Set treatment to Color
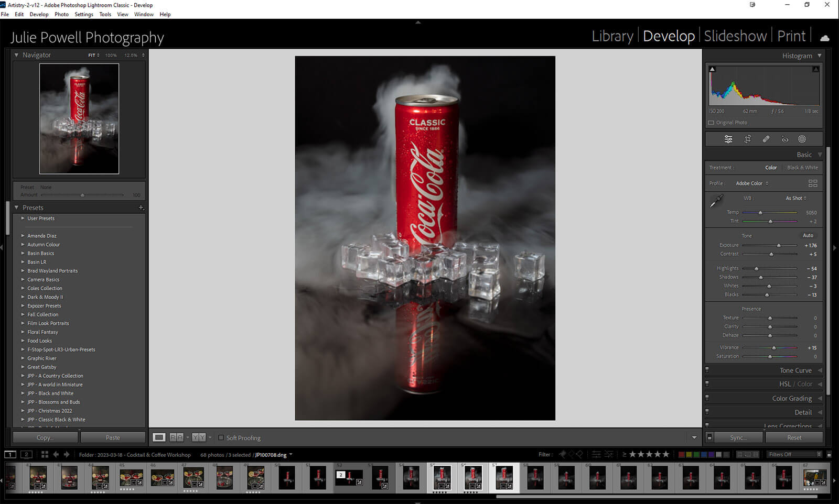839x504 pixels. (x=771, y=168)
